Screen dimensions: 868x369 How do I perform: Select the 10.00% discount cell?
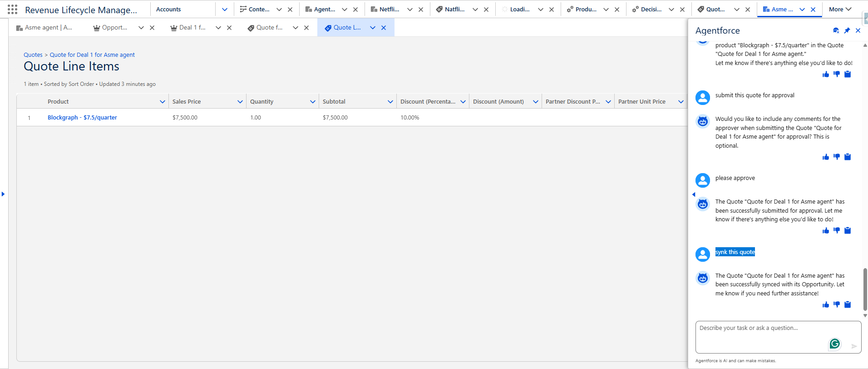(433, 117)
